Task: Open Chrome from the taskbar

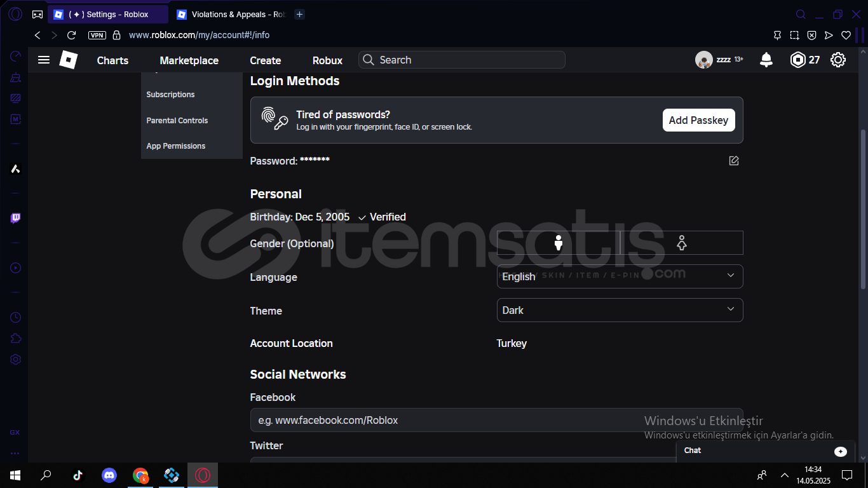Action: [140, 475]
